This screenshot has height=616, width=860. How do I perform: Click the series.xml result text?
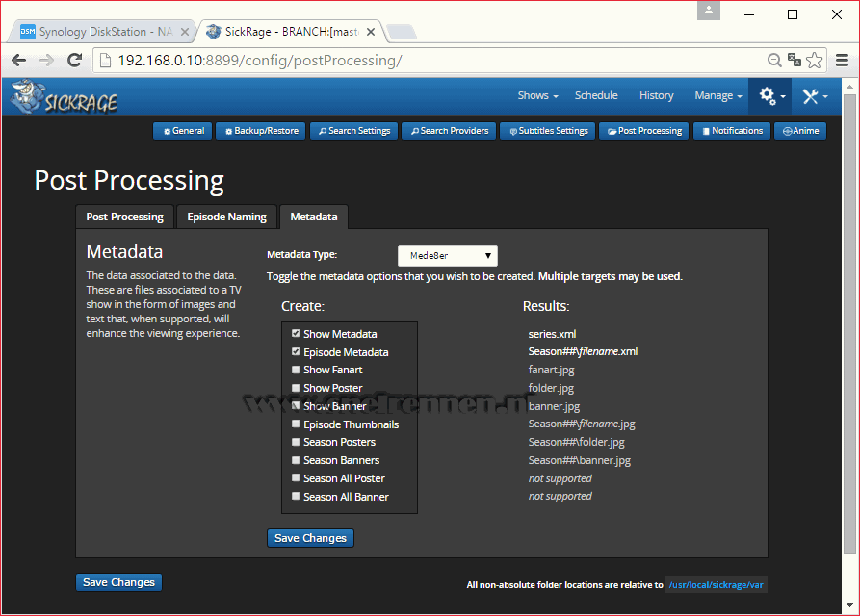click(x=552, y=334)
